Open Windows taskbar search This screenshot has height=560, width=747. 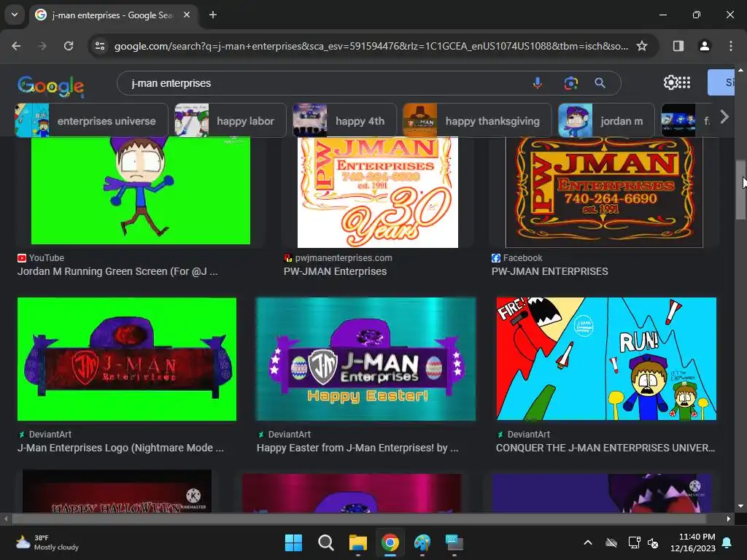(x=326, y=542)
